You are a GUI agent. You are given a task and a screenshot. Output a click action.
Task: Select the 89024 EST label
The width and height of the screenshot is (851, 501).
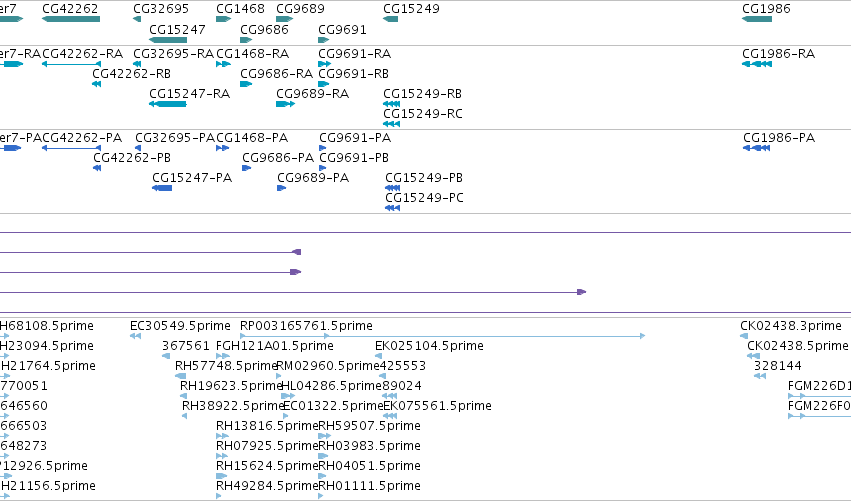coord(402,386)
